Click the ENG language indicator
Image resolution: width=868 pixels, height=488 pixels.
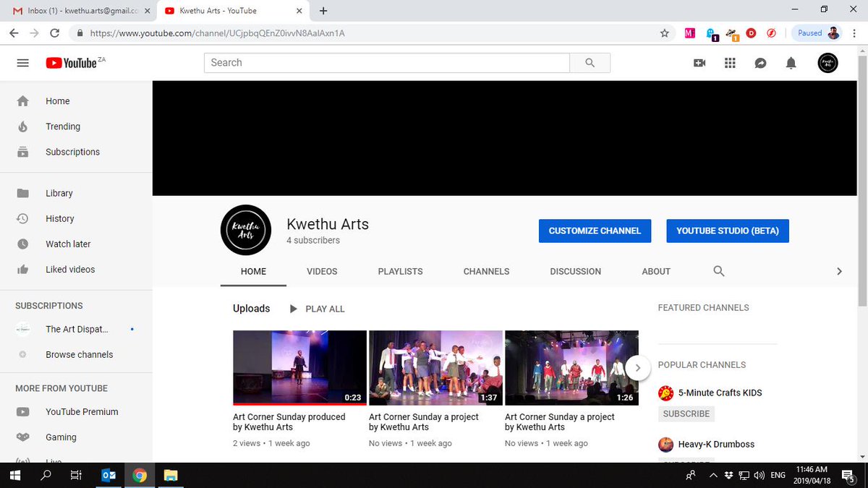778,475
